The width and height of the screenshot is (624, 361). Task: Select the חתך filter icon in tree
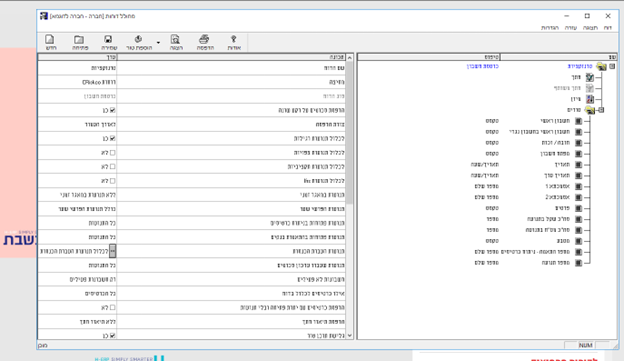(589, 77)
